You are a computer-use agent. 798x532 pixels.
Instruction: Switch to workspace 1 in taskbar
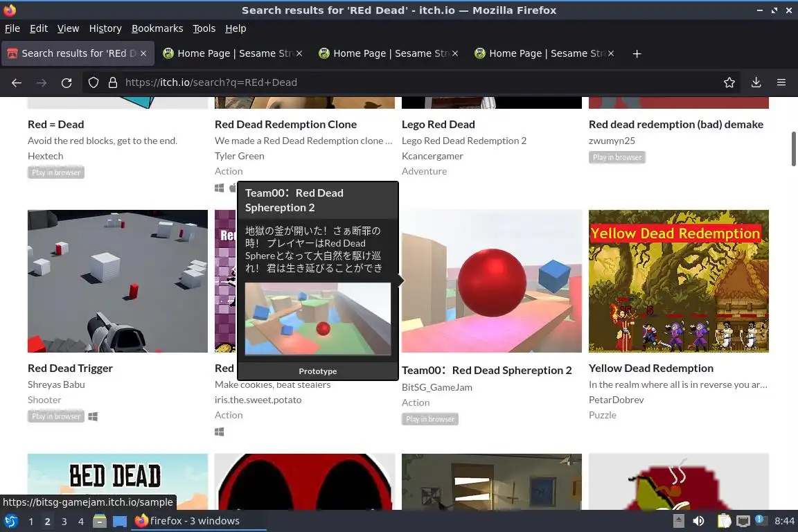tap(31, 522)
